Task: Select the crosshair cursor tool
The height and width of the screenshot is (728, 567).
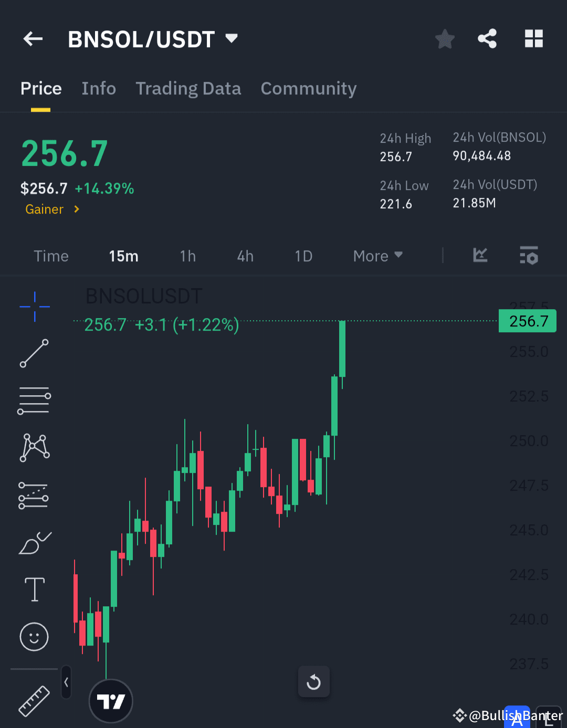Action: coord(34,307)
